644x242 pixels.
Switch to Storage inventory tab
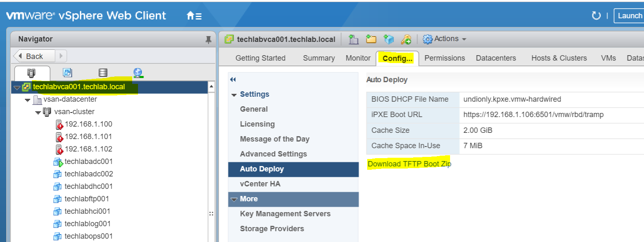[x=103, y=73]
